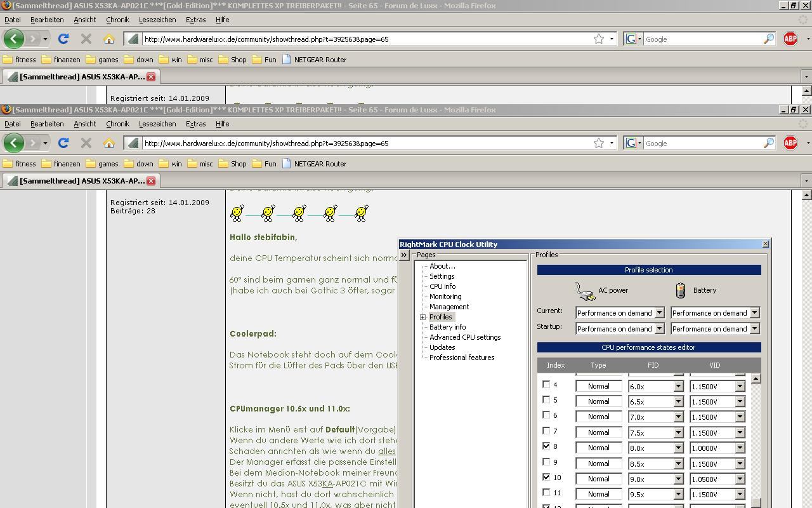
Task: Reload page in the background Firefox window
Action: [63, 39]
